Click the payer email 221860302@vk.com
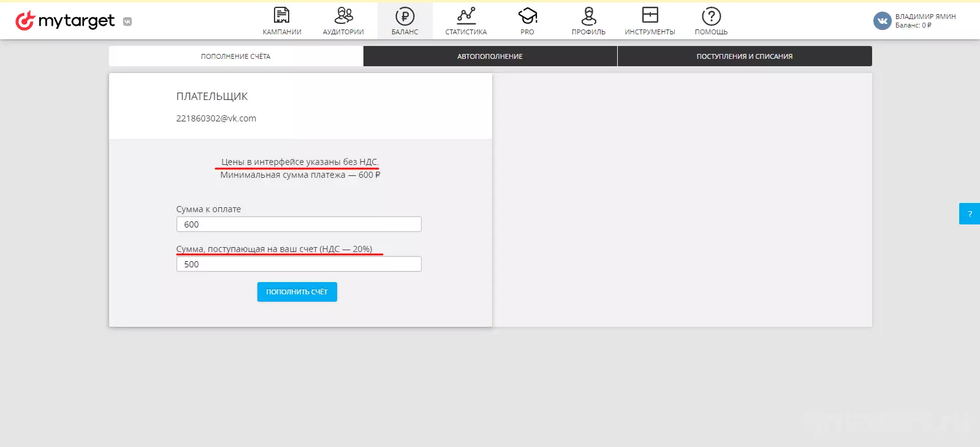Viewport: 980px width, 447px height. [216, 118]
